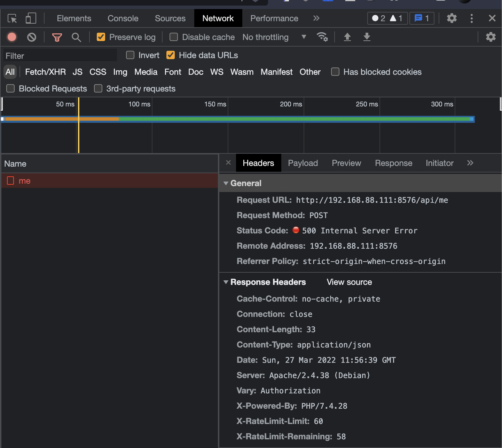Open the Console panel
The height and width of the screenshot is (448, 502).
[123, 18]
